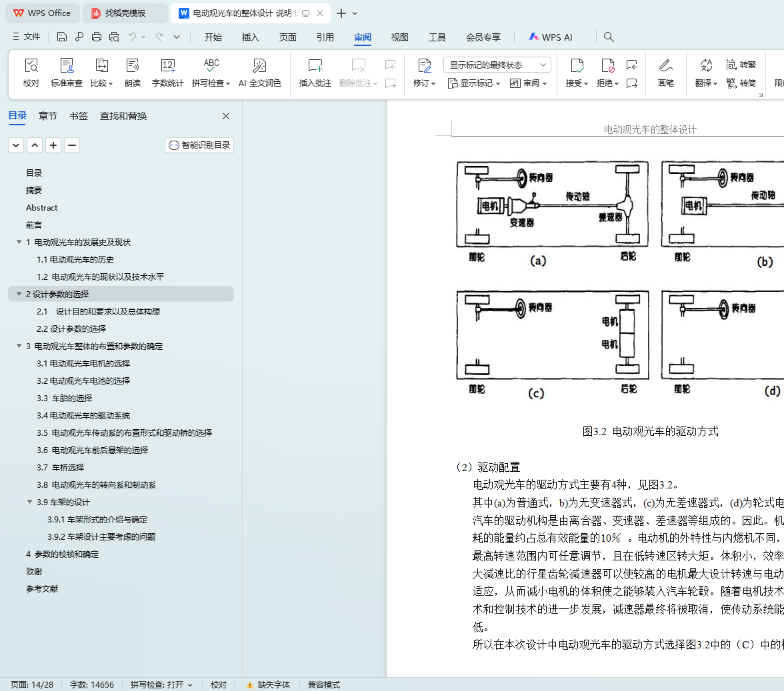
Task: Redo the last action
Action: (159, 37)
